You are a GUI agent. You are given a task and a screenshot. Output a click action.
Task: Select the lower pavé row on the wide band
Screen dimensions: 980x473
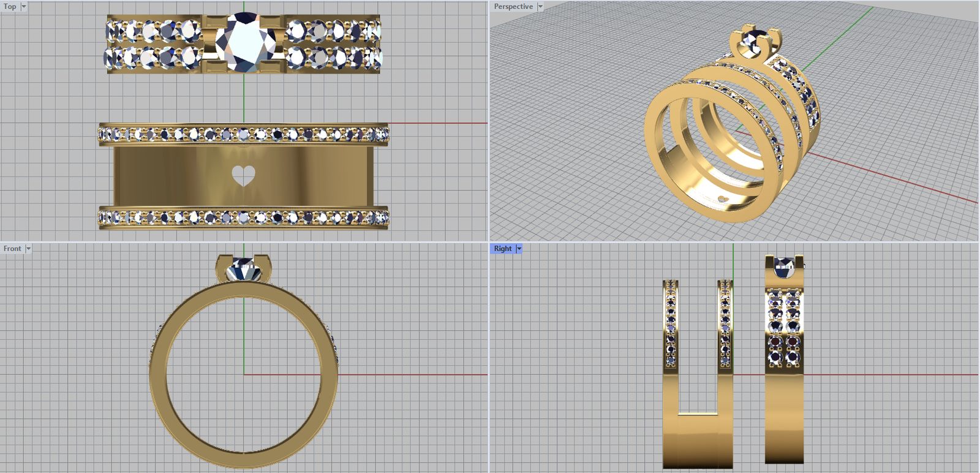(243, 218)
